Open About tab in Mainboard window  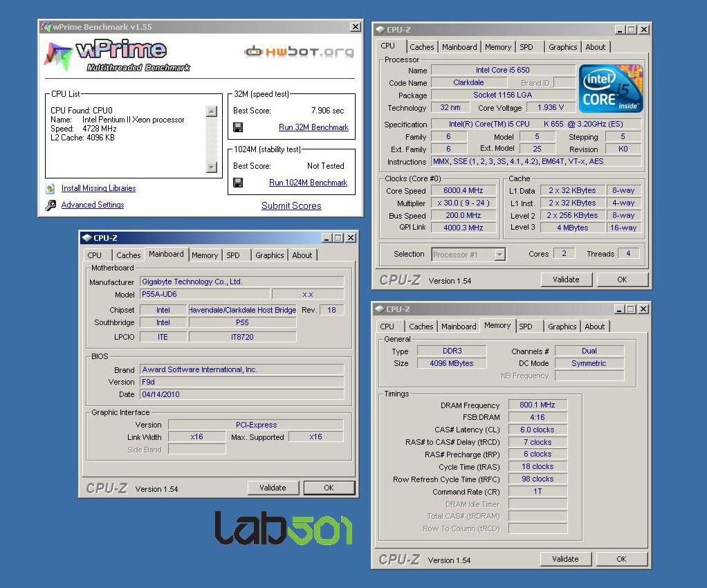click(302, 256)
